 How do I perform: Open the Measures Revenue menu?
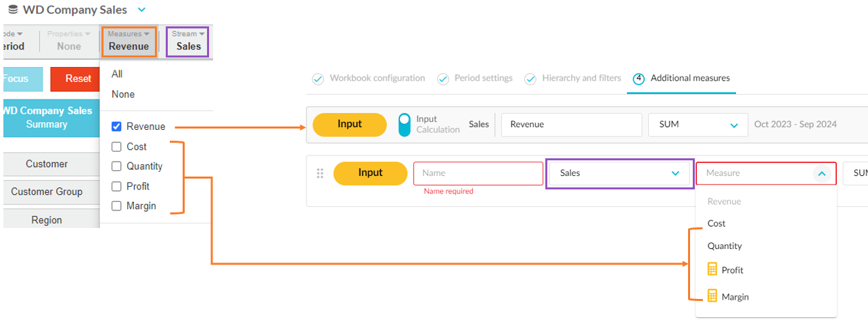coord(129,41)
